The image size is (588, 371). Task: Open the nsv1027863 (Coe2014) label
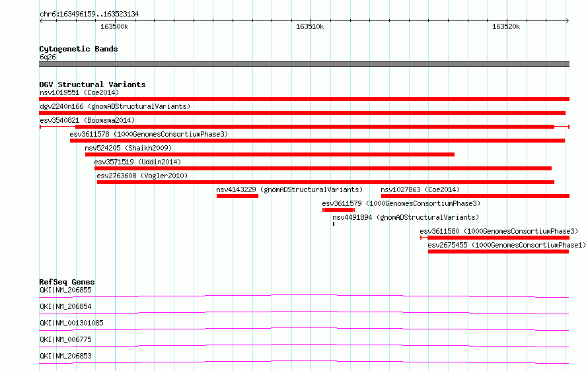pos(420,189)
